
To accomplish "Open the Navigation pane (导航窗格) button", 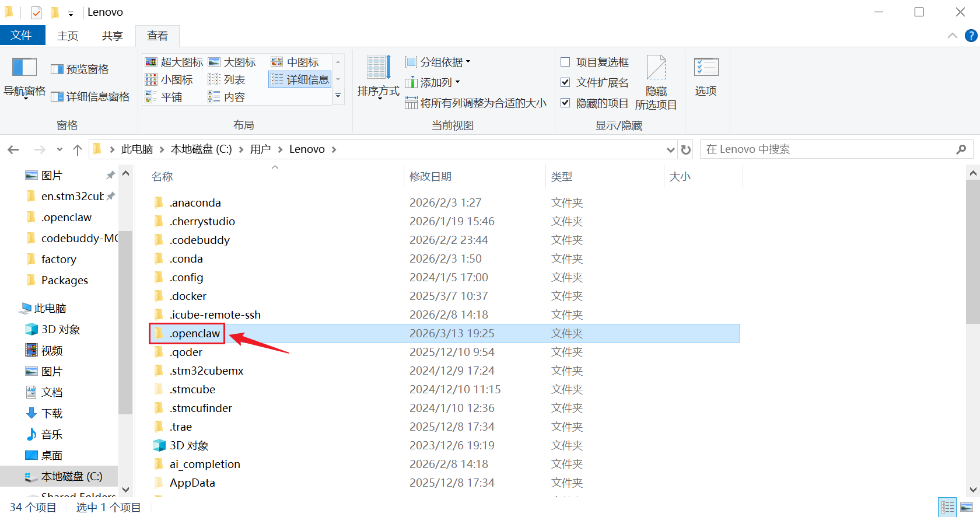I will click(x=24, y=78).
